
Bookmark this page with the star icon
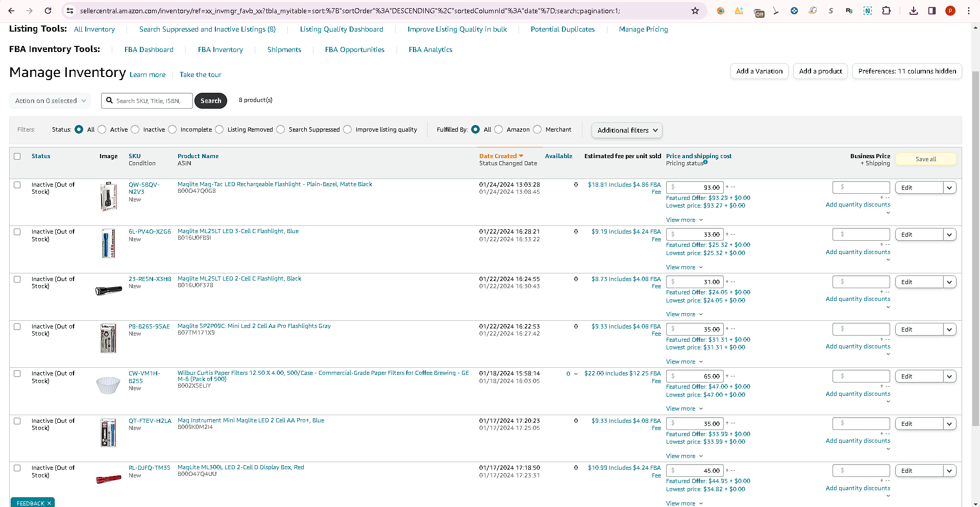point(695,11)
